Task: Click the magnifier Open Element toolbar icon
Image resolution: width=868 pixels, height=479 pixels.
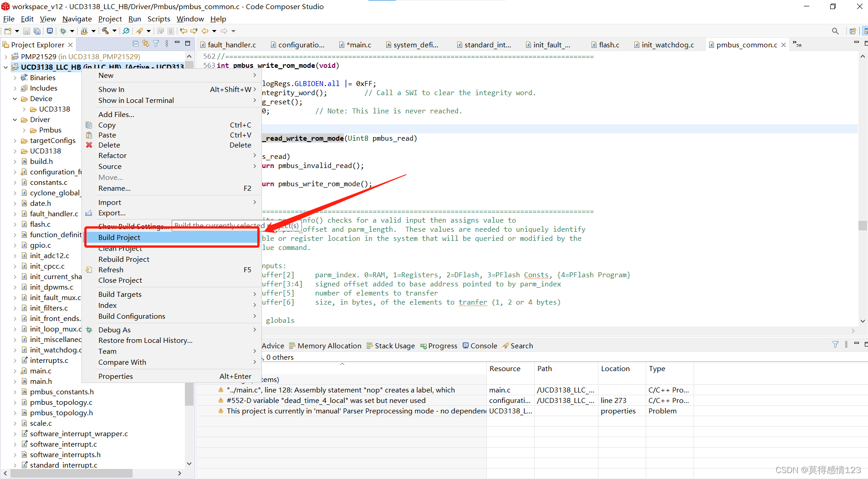Action: tap(126, 31)
